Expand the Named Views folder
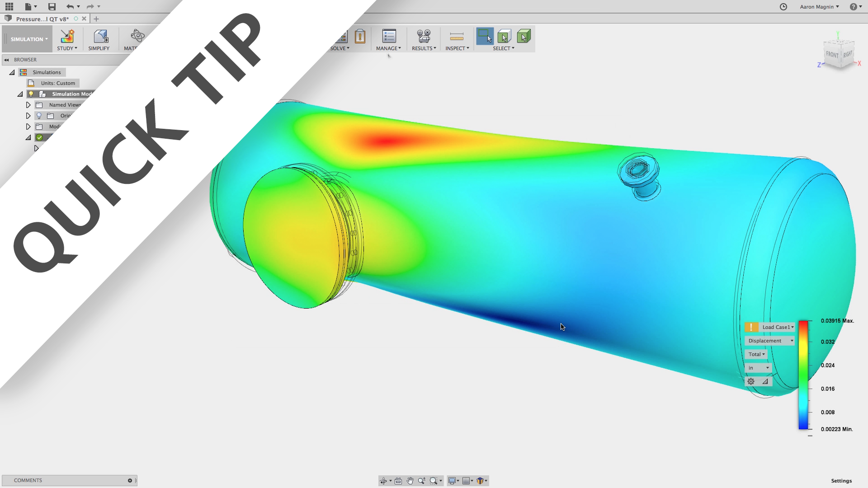The width and height of the screenshot is (868, 488). [28, 105]
